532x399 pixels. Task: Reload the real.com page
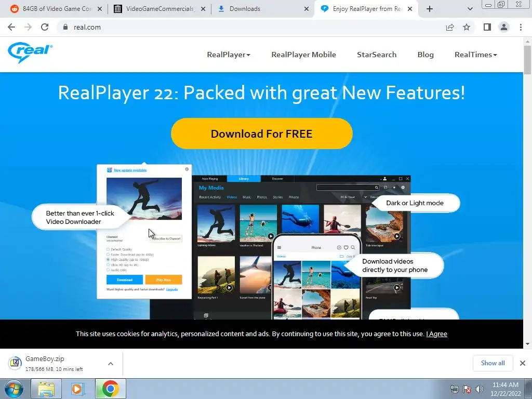pos(45,27)
